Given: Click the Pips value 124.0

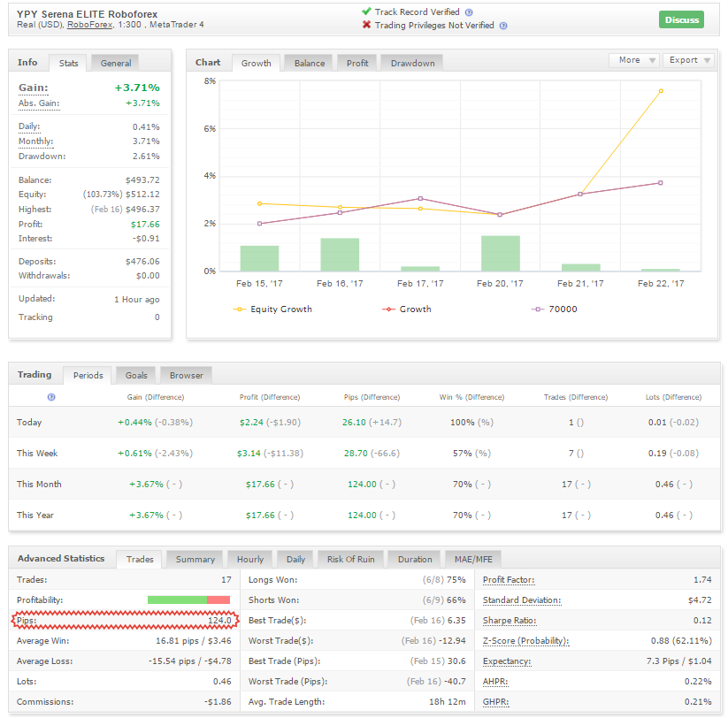Looking at the screenshot, I should point(219,621).
